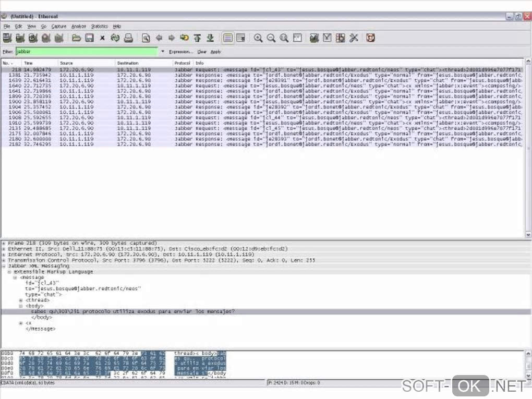Expand the Internet Protocol node
The image size is (532, 399).
click(x=4, y=255)
